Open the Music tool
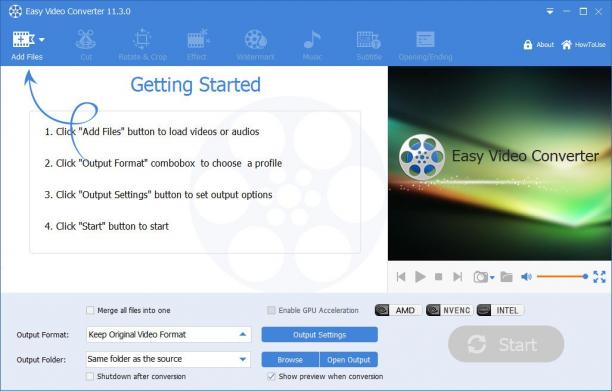Viewport: 612px width, 391px height. tap(312, 45)
